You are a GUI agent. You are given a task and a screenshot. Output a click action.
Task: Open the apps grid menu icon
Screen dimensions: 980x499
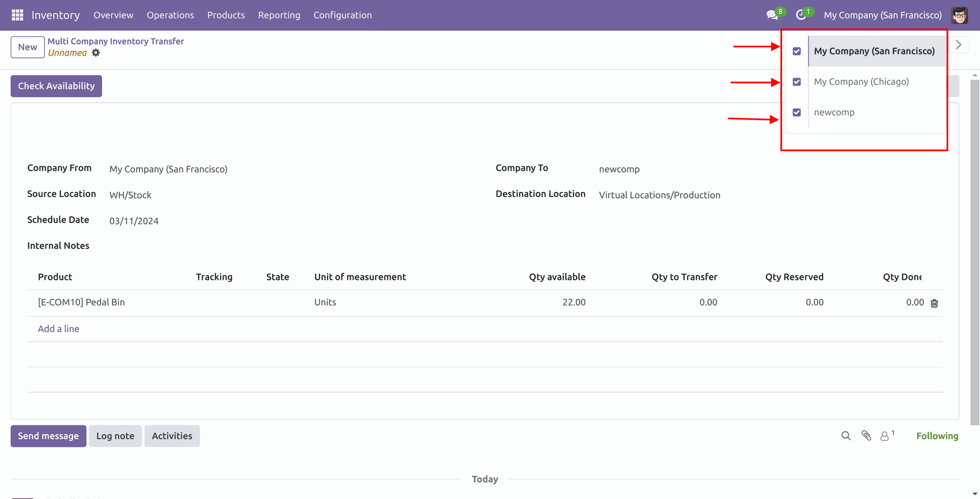(17, 15)
